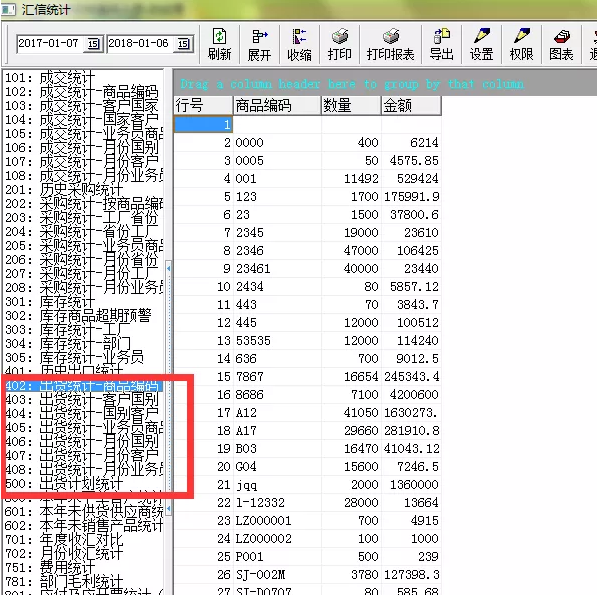The image size is (598, 597).
Task: Open calendar picker for end date 2018-01-06
Action: pos(183,44)
